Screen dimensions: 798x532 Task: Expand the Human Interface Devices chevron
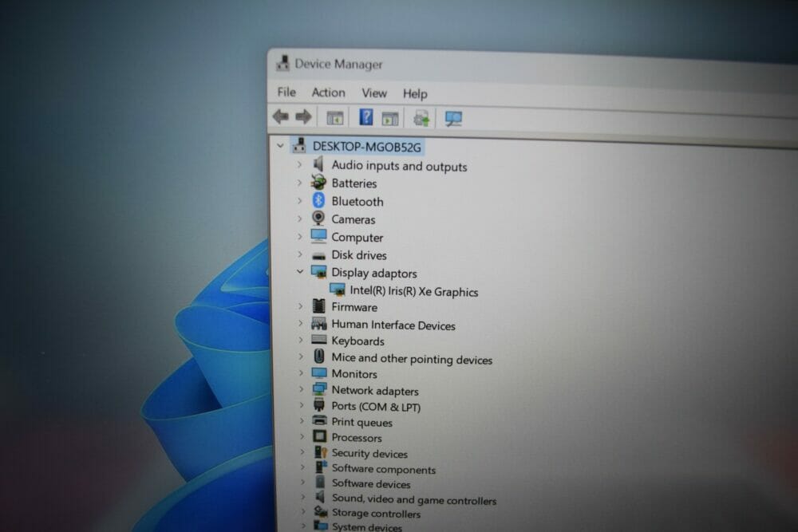click(300, 324)
